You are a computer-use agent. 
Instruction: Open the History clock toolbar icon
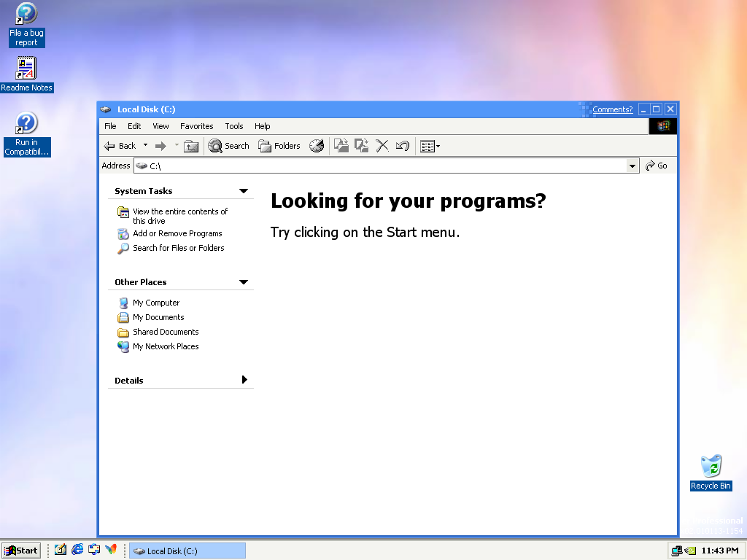pos(317,146)
